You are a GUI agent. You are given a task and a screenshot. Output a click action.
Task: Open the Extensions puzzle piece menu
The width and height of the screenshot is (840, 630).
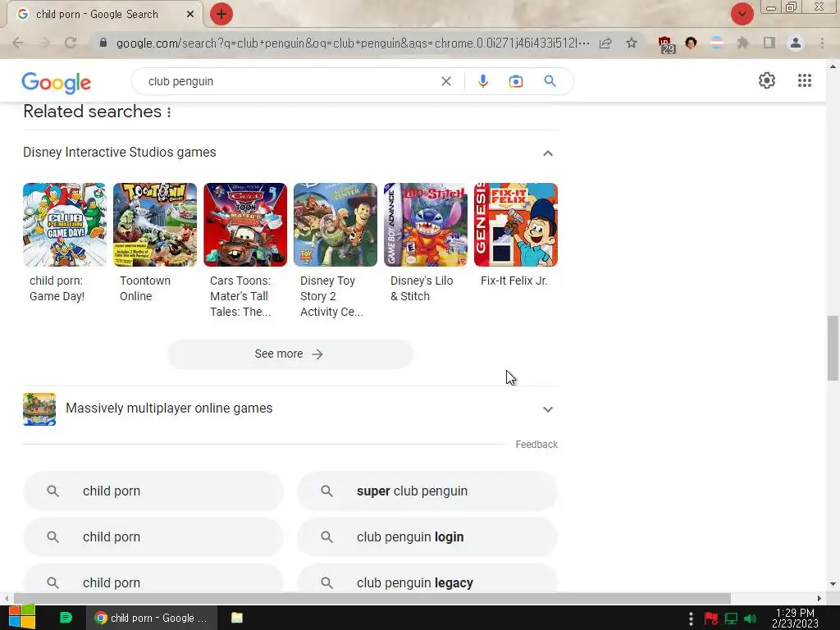[742, 43]
